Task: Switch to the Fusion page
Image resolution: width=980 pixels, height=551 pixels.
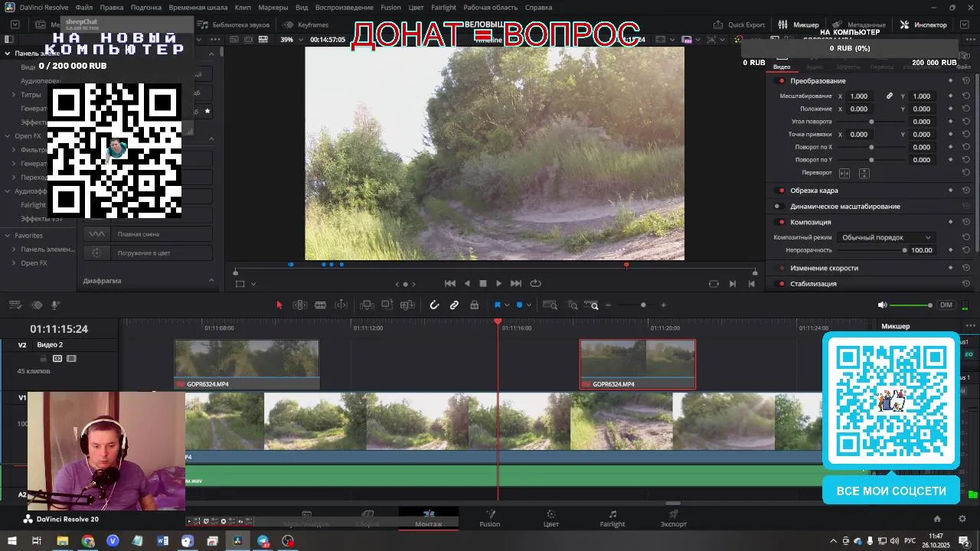Action: (x=490, y=519)
